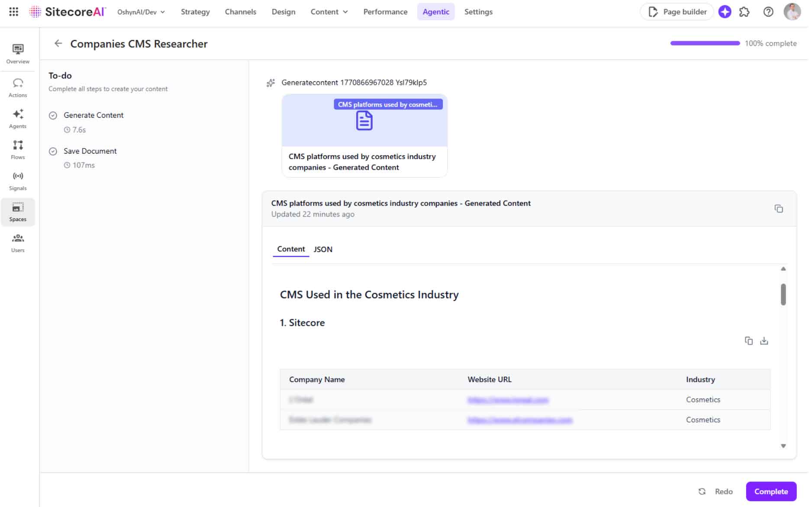Expand the Content dropdown menu
The image size is (812, 507).
click(329, 12)
